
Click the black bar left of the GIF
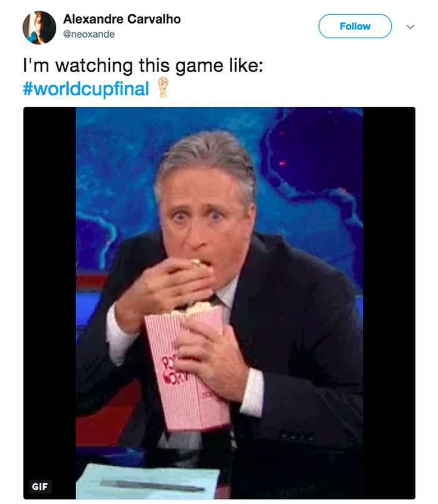coord(49,303)
